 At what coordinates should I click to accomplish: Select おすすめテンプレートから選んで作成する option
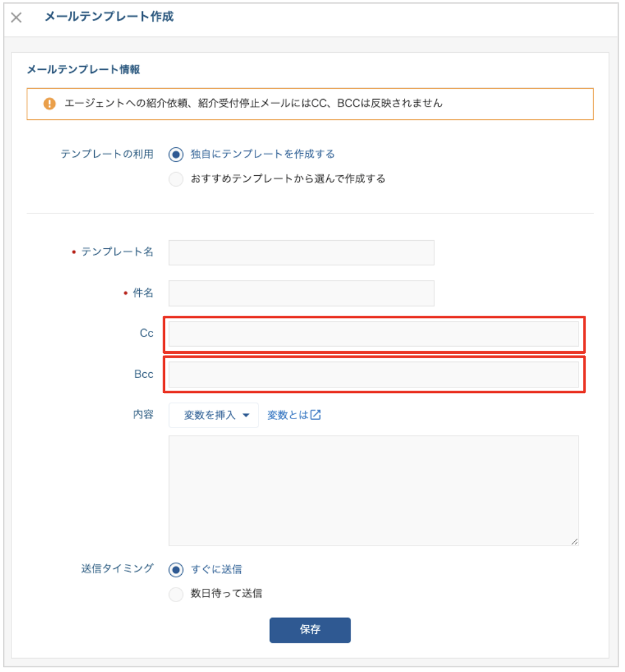(x=176, y=178)
